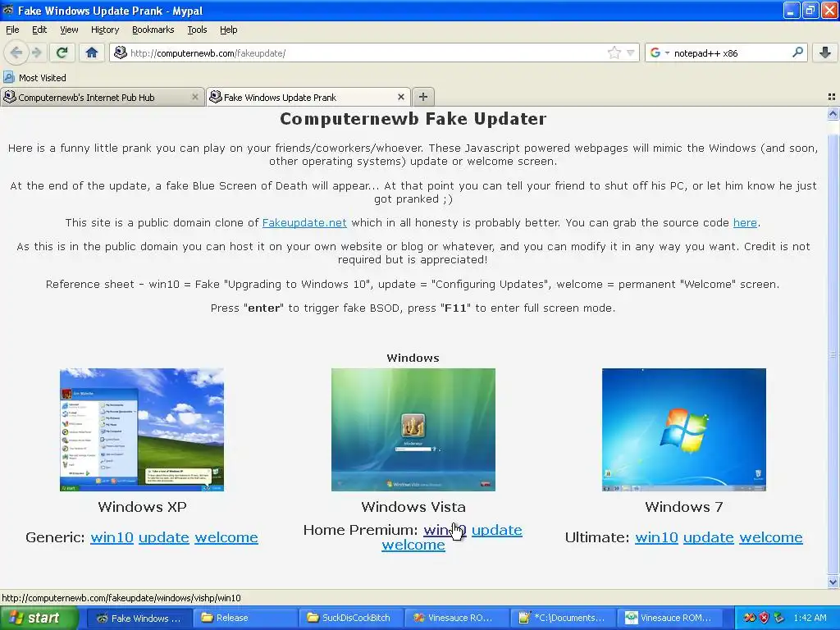The height and width of the screenshot is (630, 840).
Task: Close the Fake Windows Update Prank tab
Action: pyautogui.click(x=400, y=97)
